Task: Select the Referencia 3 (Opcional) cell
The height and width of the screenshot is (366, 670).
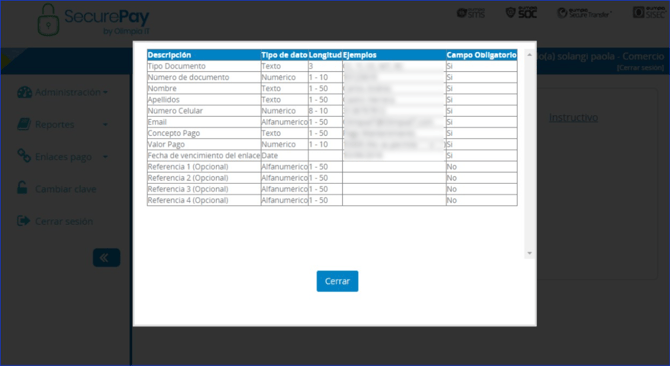Action: (204, 189)
